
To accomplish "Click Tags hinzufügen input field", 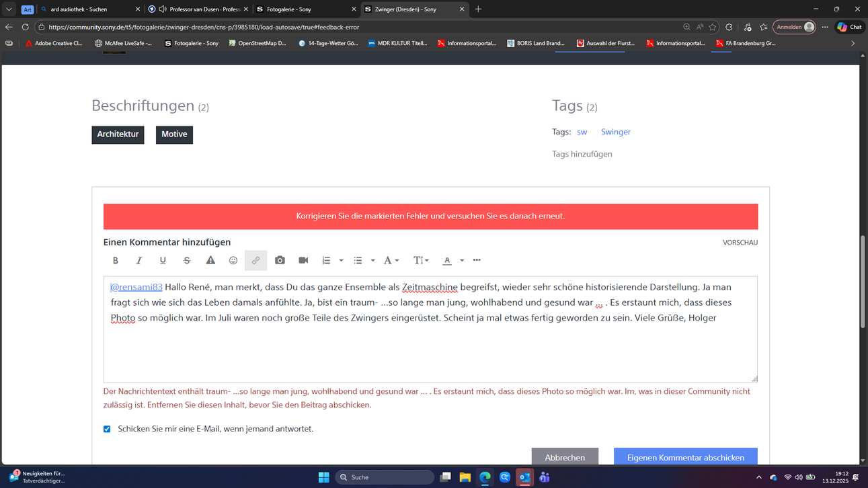I will (x=582, y=154).
